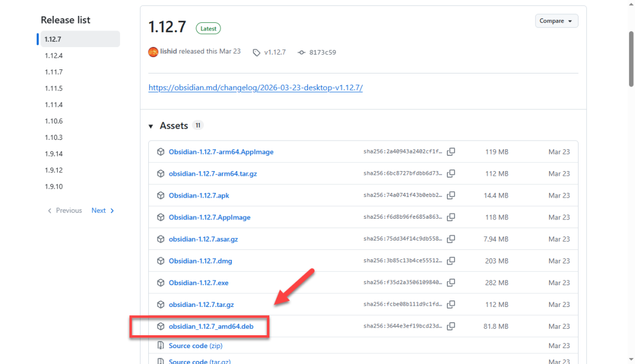Screen dimensions: 635x364
Task: Download Obsidian-1.12.7.exe installer
Action: (199, 283)
